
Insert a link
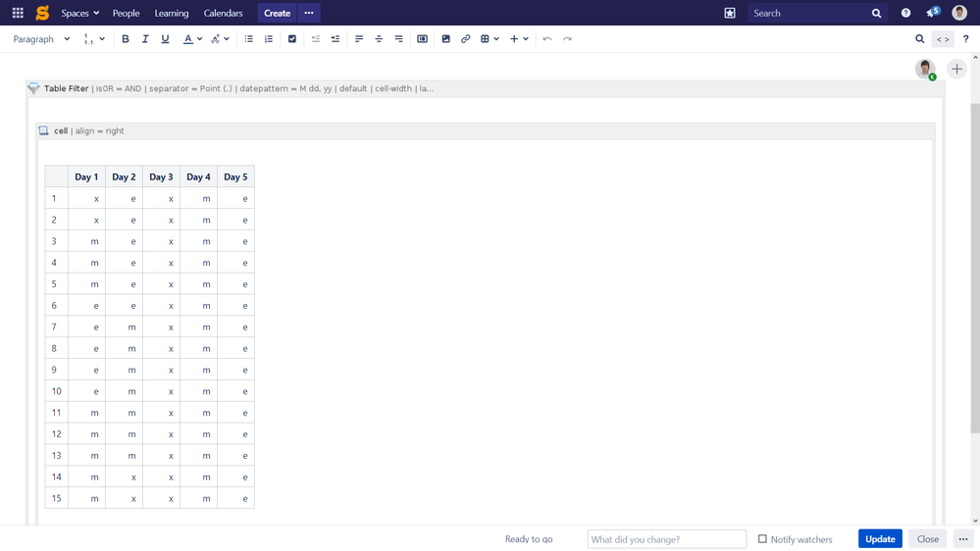(x=466, y=39)
